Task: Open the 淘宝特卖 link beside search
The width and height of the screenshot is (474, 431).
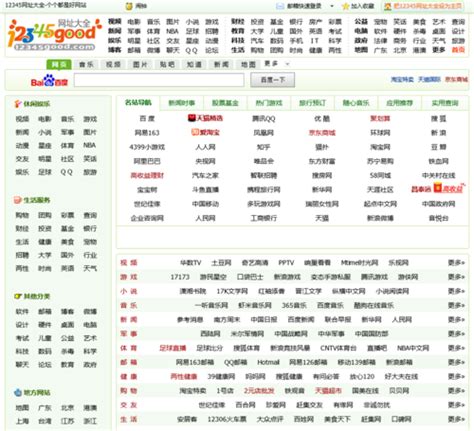Action: 402,79
